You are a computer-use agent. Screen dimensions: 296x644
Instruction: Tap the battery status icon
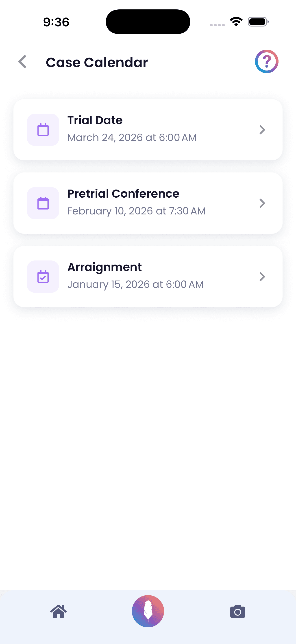point(258,22)
